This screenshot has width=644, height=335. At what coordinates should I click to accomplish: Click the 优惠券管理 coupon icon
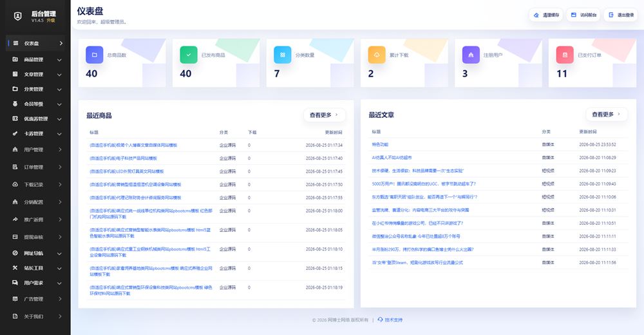[15, 119]
